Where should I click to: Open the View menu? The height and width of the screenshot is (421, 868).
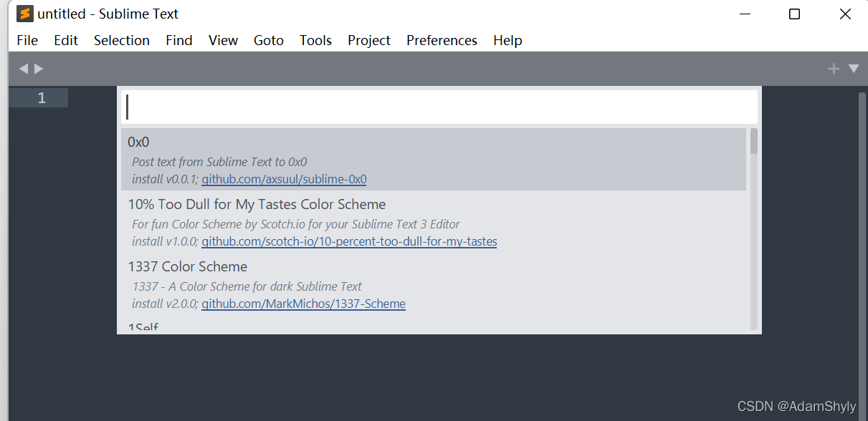[x=223, y=40]
